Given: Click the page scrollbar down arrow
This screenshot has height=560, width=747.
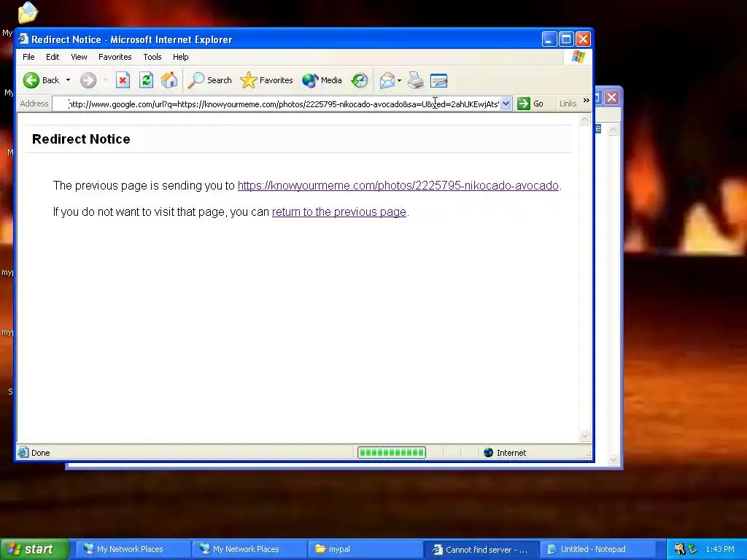Looking at the screenshot, I should point(585,435).
